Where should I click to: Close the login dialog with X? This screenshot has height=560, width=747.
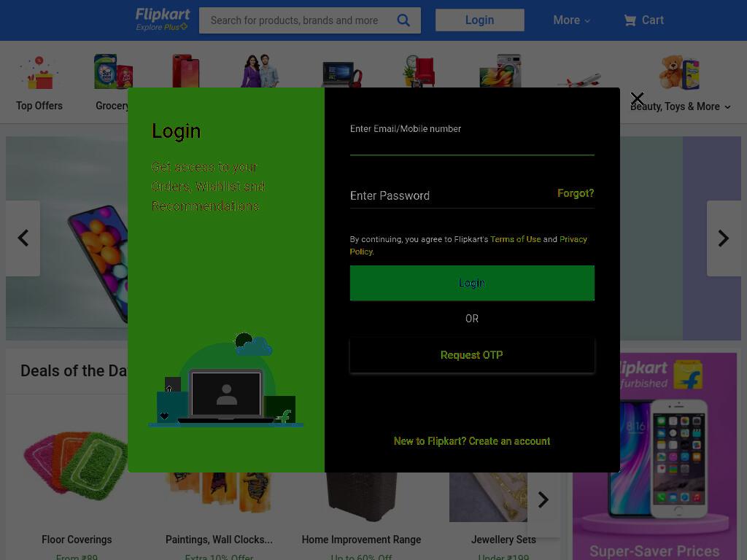coord(637,98)
